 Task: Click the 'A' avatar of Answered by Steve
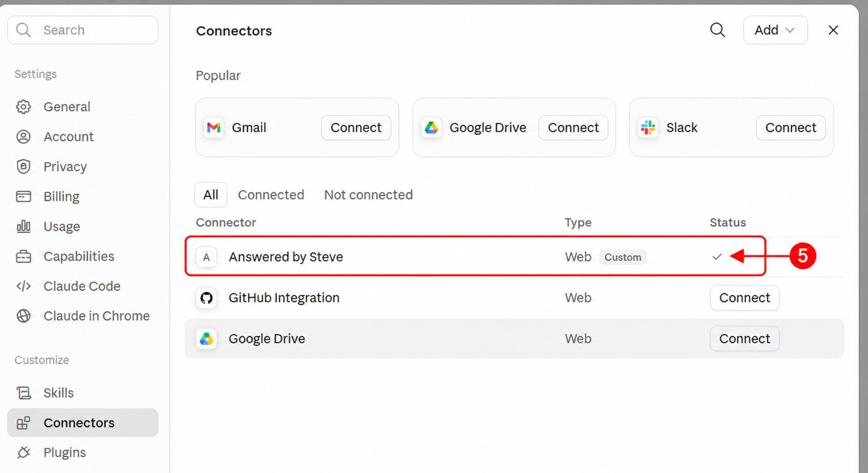[x=207, y=257]
